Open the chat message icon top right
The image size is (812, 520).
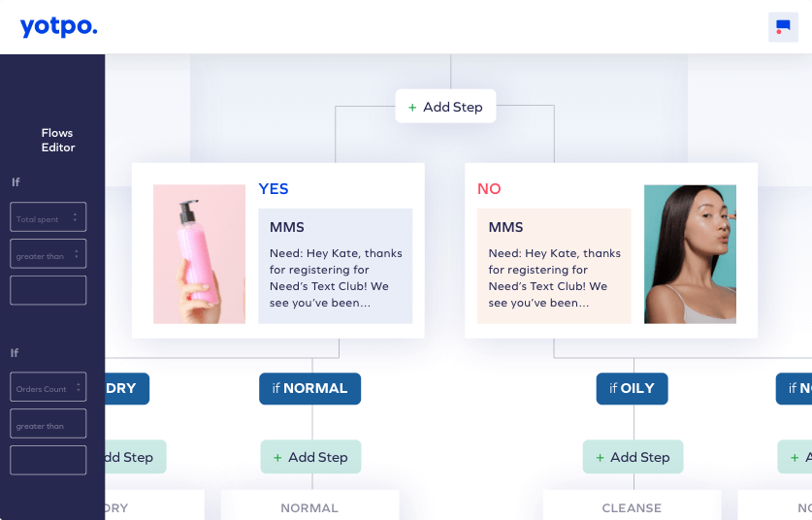[x=783, y=27]
